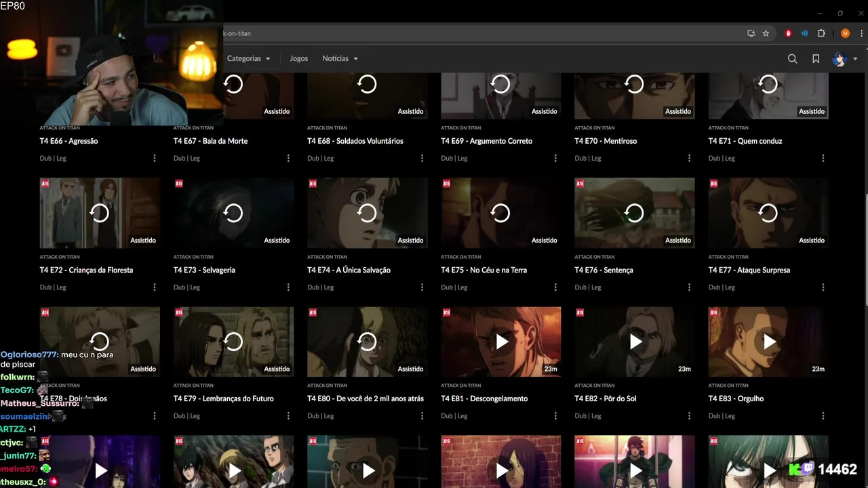Viewport: 868px width, 488px height.
Task: Expand the Notícias dropdown
Action: point(340,58)
